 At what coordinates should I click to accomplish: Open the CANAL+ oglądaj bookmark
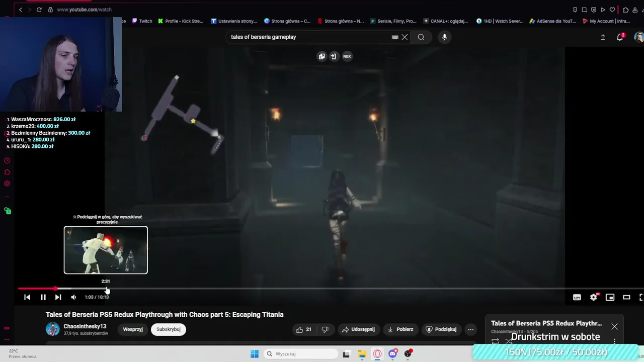[446, 21]
